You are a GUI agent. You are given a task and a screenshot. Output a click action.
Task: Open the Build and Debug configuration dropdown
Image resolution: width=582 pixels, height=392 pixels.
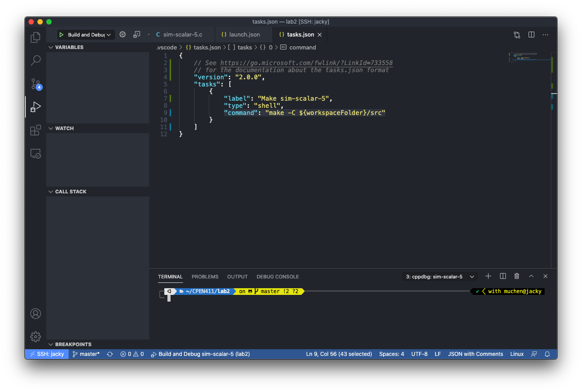pyautogui.click(x=90, y=35)
